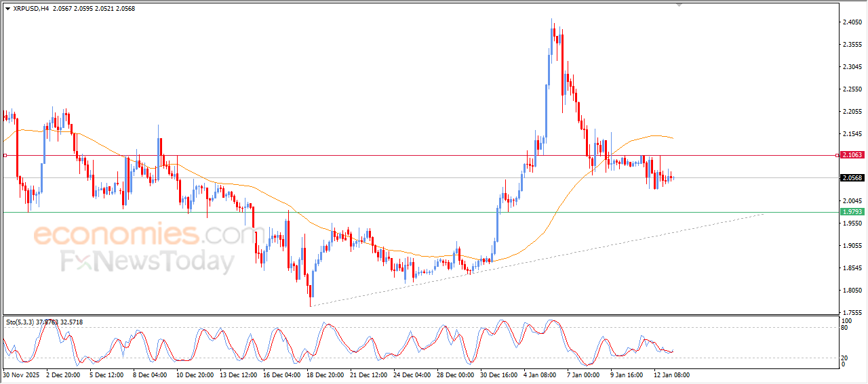Click the 2.3045 price scale label
Image resolution: width=868 pixels, height=384 pixels.
(852, 67)
